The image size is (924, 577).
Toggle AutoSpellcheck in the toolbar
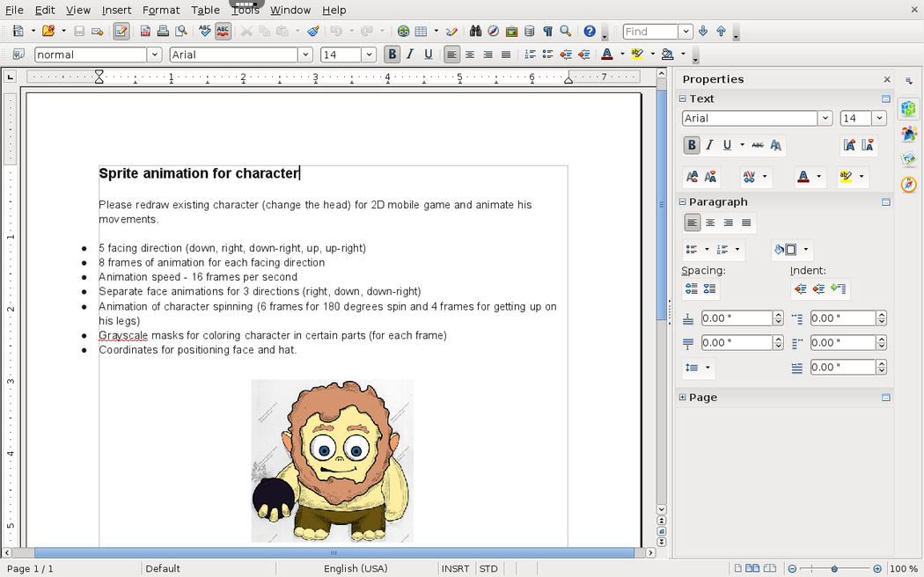[224, 32]
